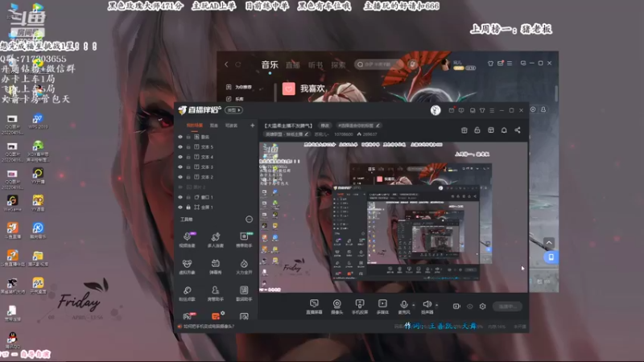Switch to the 直播 tab in the music player
Viewport: 644px width, 362px height.
tap(293, 65)
